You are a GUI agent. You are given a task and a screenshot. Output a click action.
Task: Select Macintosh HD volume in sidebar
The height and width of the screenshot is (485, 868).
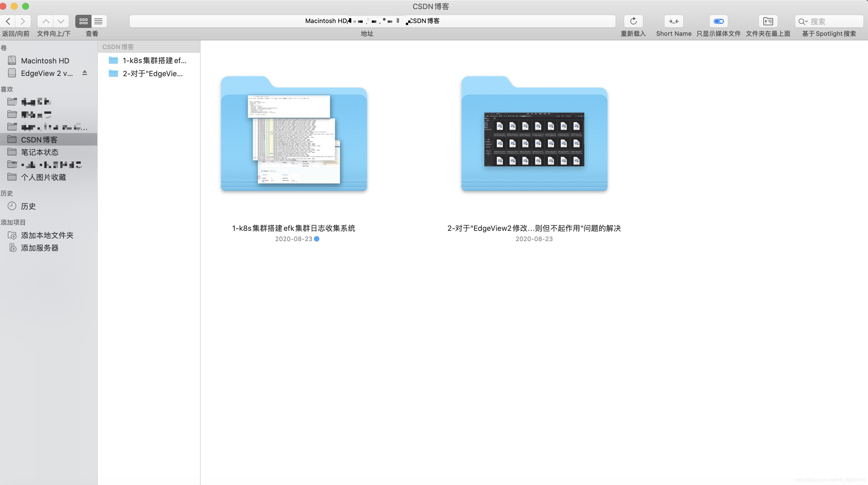(x=45, y=61)
